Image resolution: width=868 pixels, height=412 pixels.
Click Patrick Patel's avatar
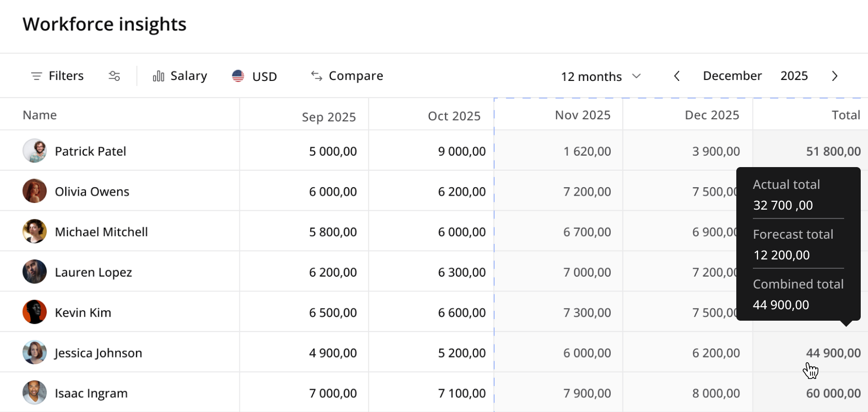[x=35, y=151]
